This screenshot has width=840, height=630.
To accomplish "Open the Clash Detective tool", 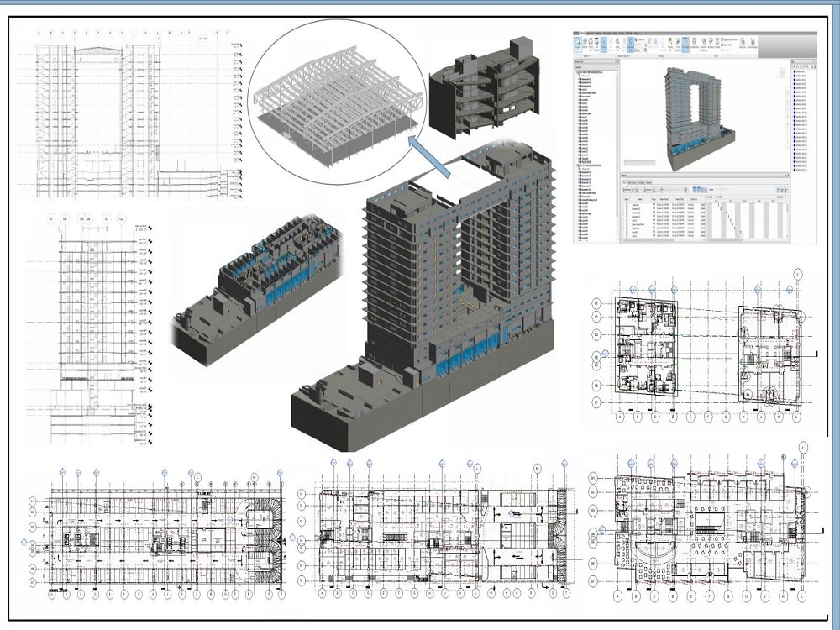I will pyautogui.click(x=679, y=42).
